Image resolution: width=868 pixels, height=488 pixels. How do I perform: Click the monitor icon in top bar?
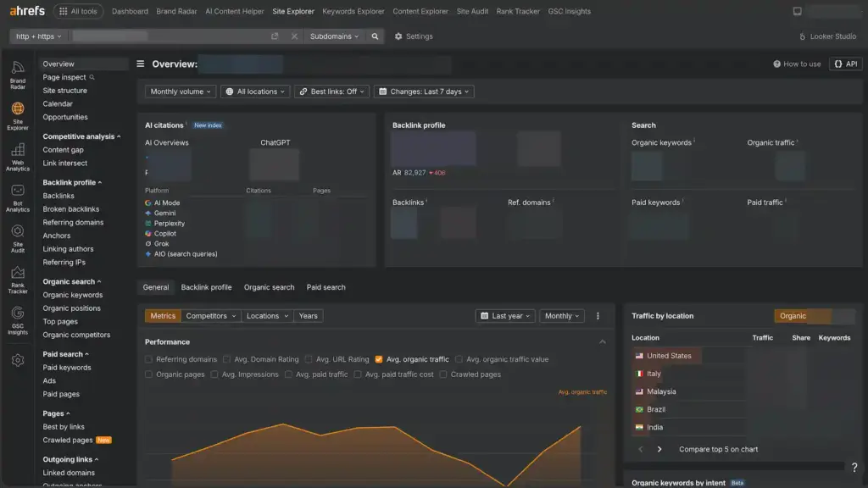pyautogui.click(x=797, y=11)
